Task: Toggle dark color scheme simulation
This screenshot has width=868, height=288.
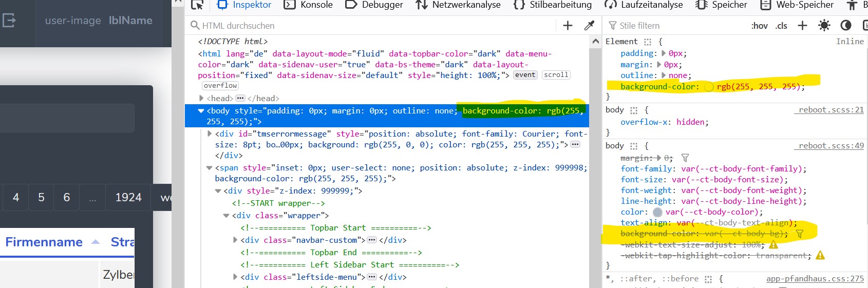Action: click(845, 26)
